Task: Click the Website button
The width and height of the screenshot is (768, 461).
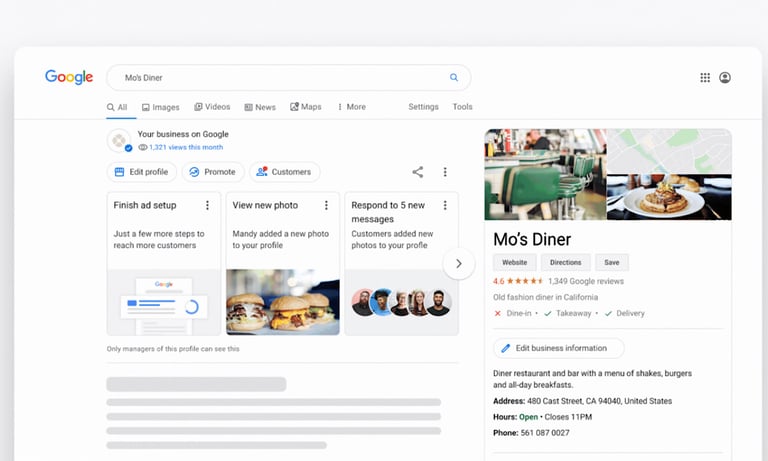Action: (x=515, y=263)
